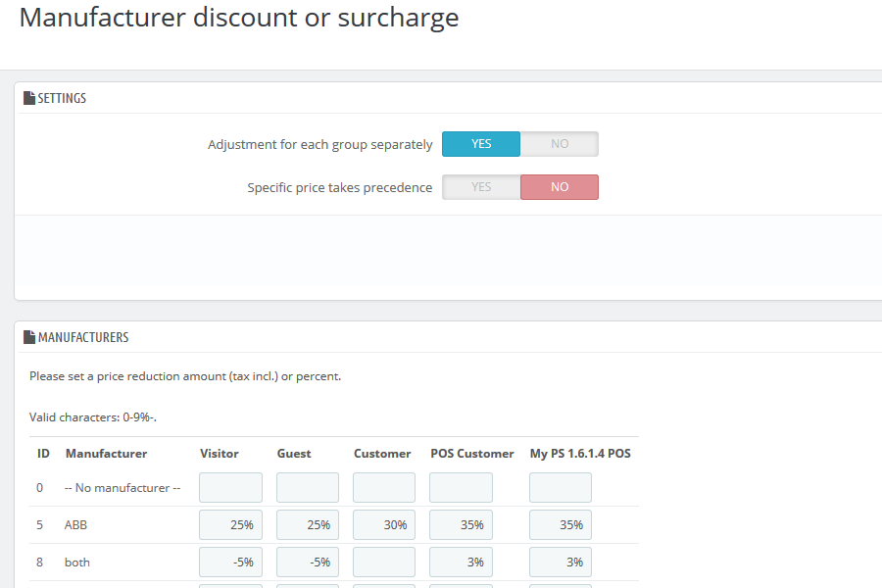Click empty Customer field for both
The image size is (882, 588).
pos(384,563)
